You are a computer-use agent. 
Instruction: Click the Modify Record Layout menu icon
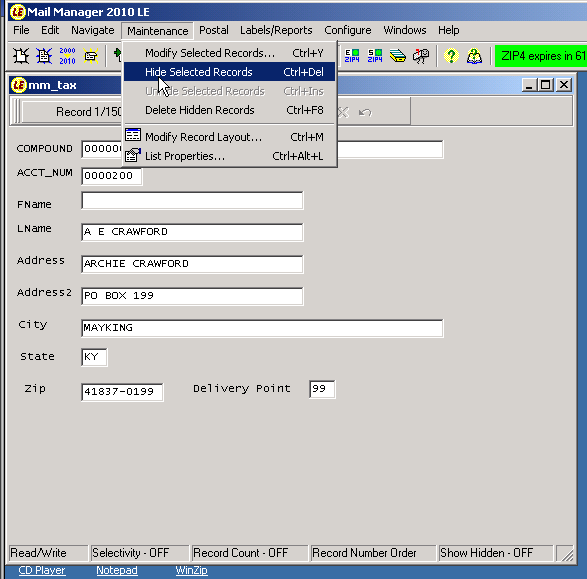pyautogui.click(x=133, y=135)
